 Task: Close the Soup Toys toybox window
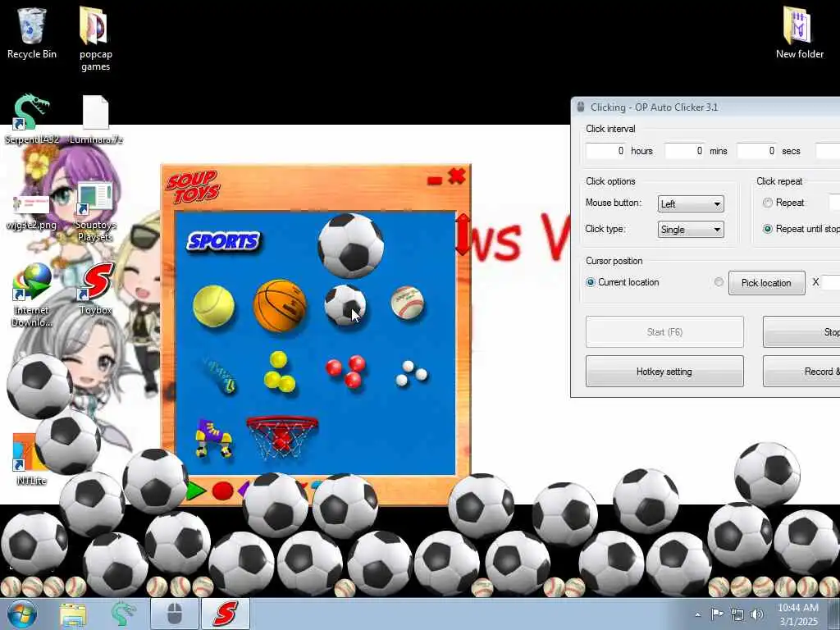456,176
